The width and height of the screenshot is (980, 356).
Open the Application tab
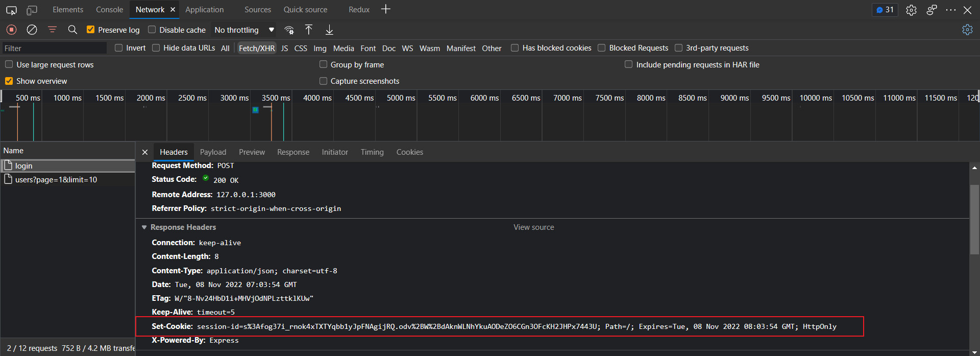(x=204, y=10)
